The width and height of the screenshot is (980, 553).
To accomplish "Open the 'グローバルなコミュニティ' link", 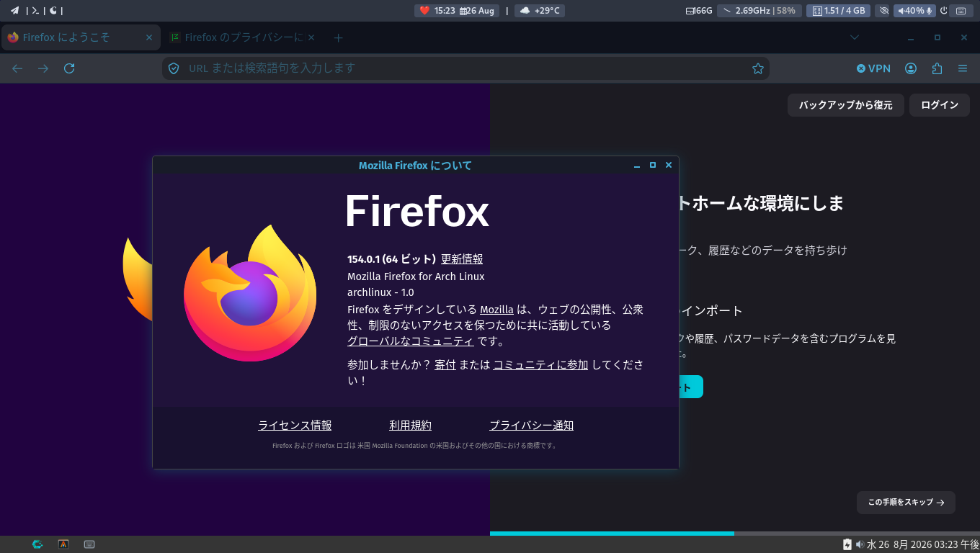I will [x=411, y=341].
